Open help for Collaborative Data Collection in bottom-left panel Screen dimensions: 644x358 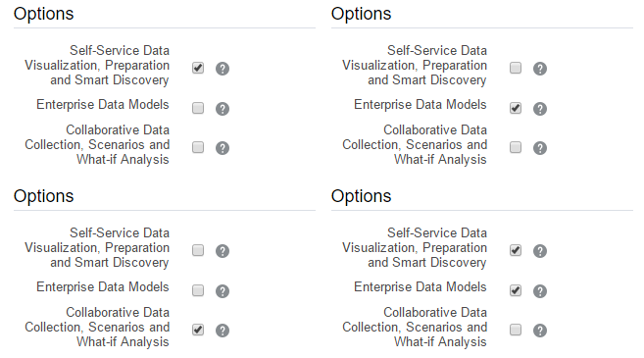click(x=223, y=331)
